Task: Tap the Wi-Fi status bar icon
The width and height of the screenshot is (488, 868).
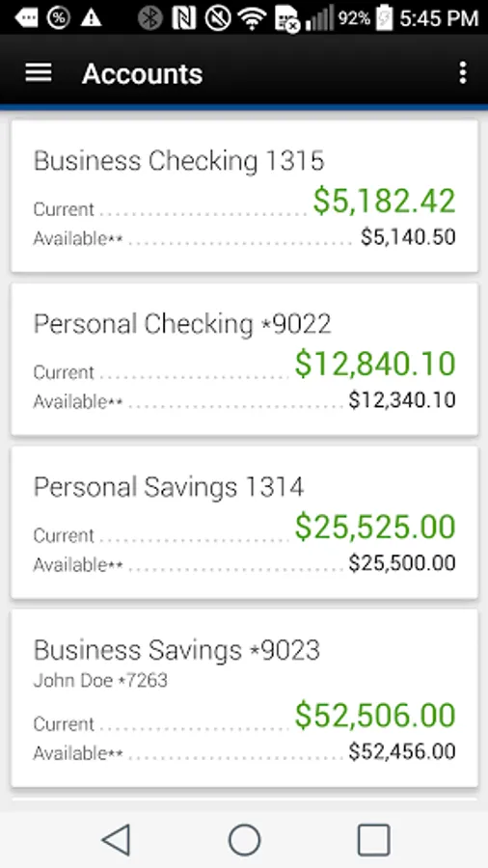Action: [252, 18]
